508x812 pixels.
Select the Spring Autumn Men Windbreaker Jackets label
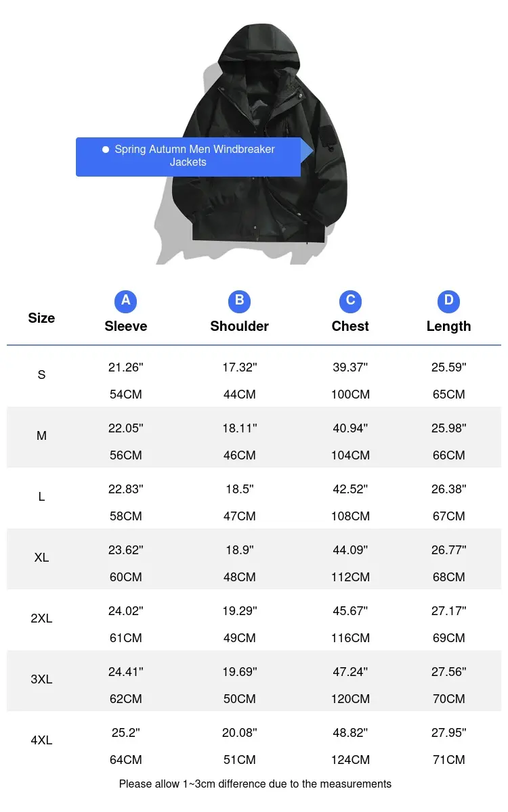click(188, 156)
